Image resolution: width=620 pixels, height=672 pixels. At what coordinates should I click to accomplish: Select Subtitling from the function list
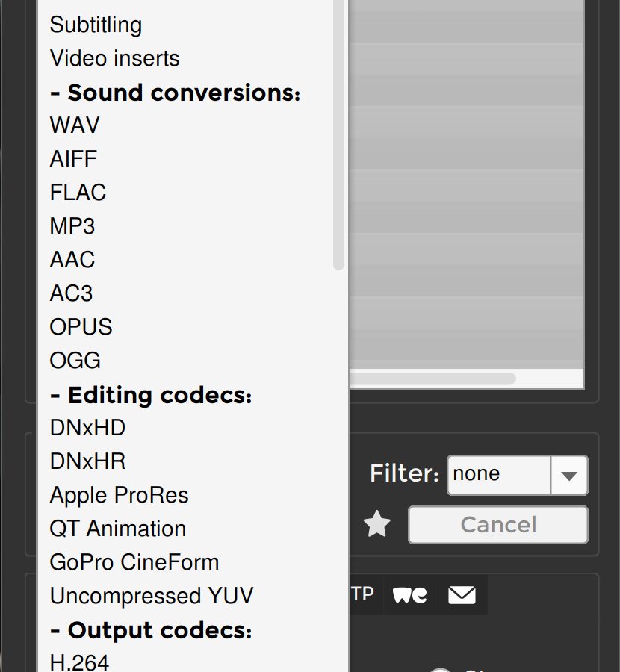click(x=96, y=25)
